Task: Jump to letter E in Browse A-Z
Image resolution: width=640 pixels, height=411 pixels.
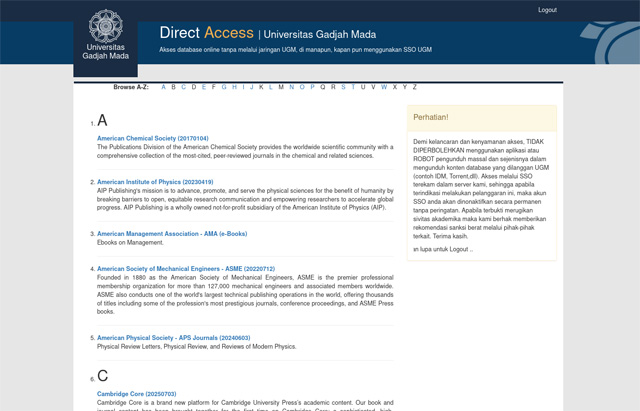Action: tap(204, 87)
